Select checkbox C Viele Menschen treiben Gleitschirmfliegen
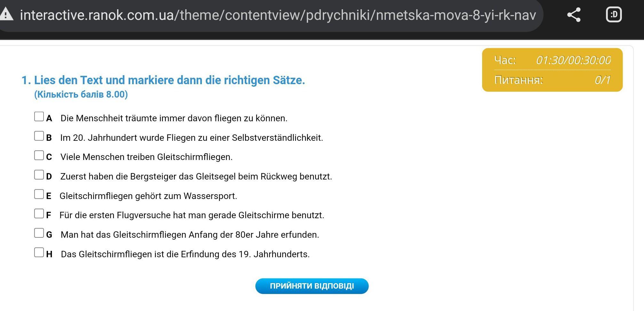The height and width of the screenshot is (311, 644). (39, 155)
